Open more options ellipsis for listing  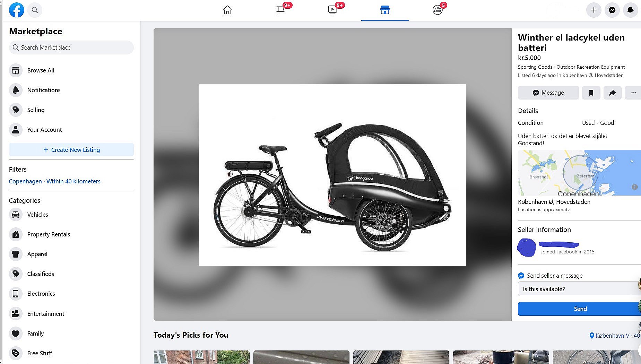[x=633, y=93]
